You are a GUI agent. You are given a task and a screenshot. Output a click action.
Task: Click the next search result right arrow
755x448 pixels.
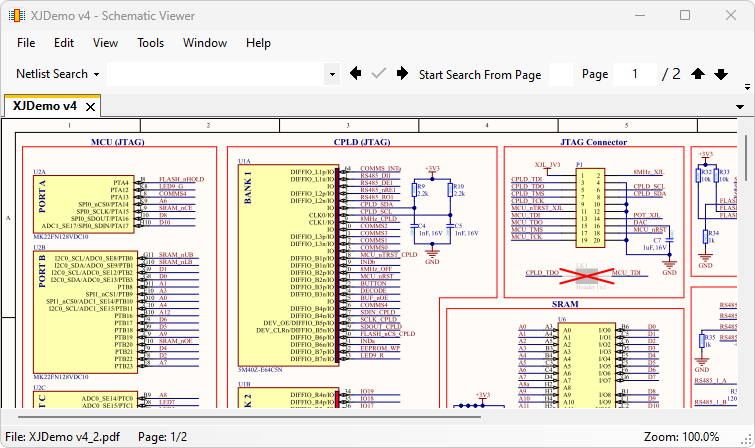pyautogui.click(x=402, y=74)
